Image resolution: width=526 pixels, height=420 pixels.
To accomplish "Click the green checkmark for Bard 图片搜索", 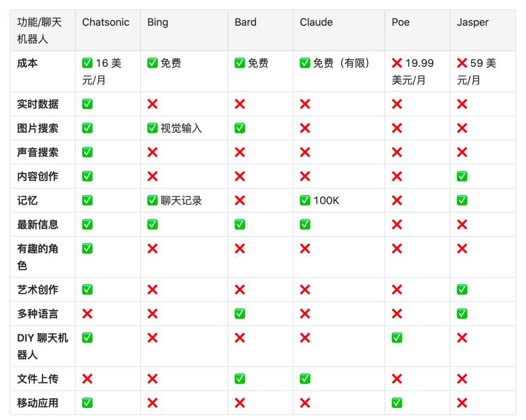I will coord(240,128).
